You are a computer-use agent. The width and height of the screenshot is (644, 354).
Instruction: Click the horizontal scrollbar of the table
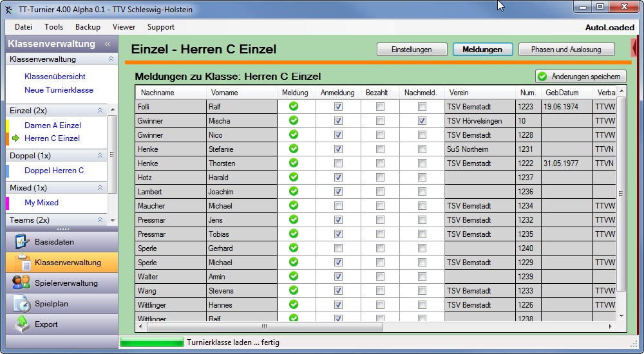(x=322, y=326)
